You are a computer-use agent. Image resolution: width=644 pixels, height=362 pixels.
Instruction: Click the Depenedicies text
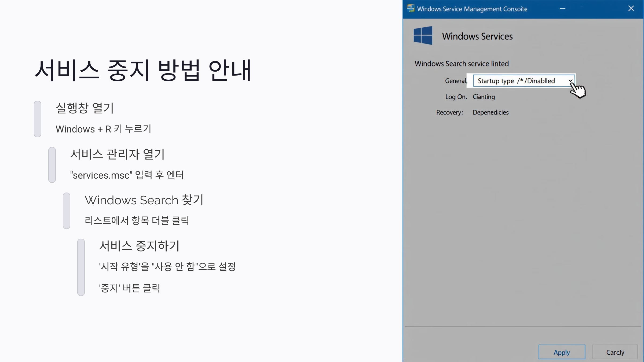click(x=491, y=112)
